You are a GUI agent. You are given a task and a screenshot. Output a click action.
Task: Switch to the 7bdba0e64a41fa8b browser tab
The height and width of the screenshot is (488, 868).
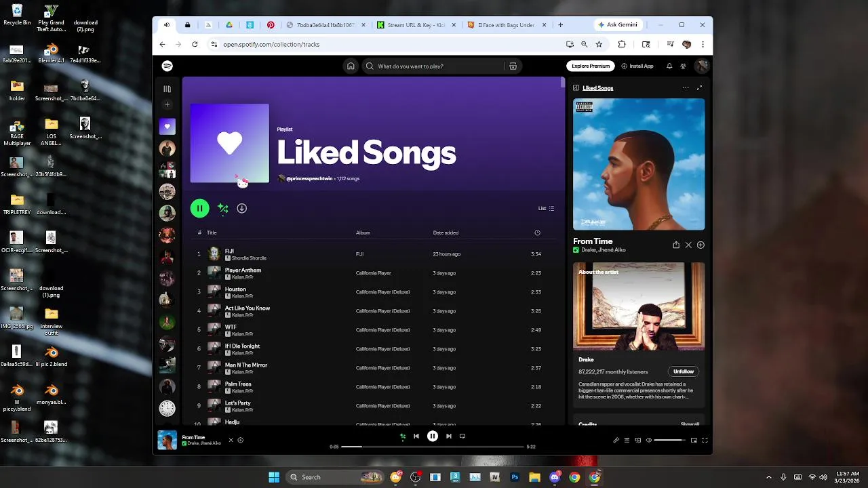tap(326, 25)
